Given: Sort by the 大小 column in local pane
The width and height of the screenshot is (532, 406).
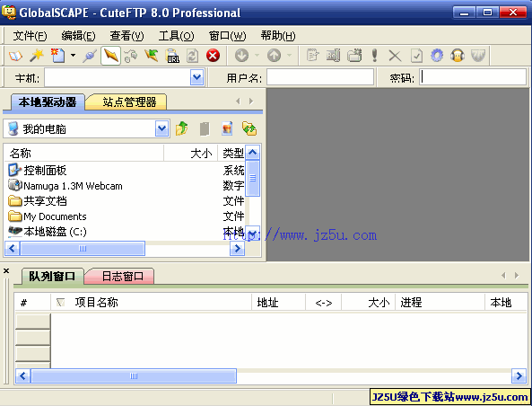Looking at the screenshot, I should tap(191, 153).
